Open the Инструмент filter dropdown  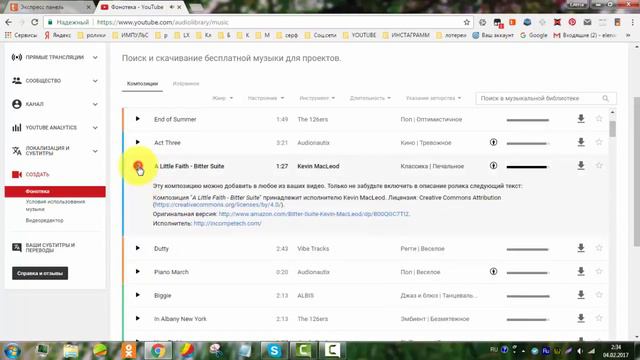317,98
